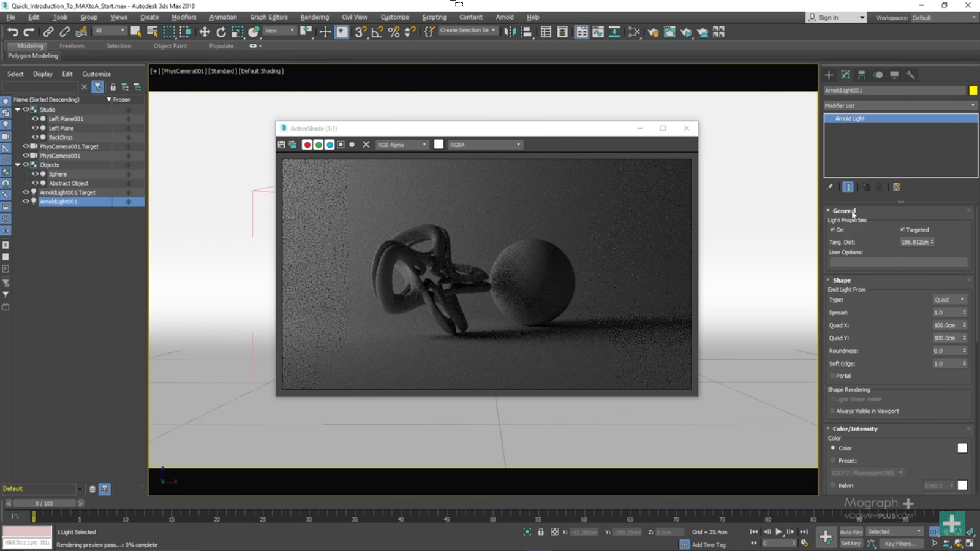Collapse the Studio group in explorer
The height and width of the screenshot is (551, 980).
pos(18,110)
